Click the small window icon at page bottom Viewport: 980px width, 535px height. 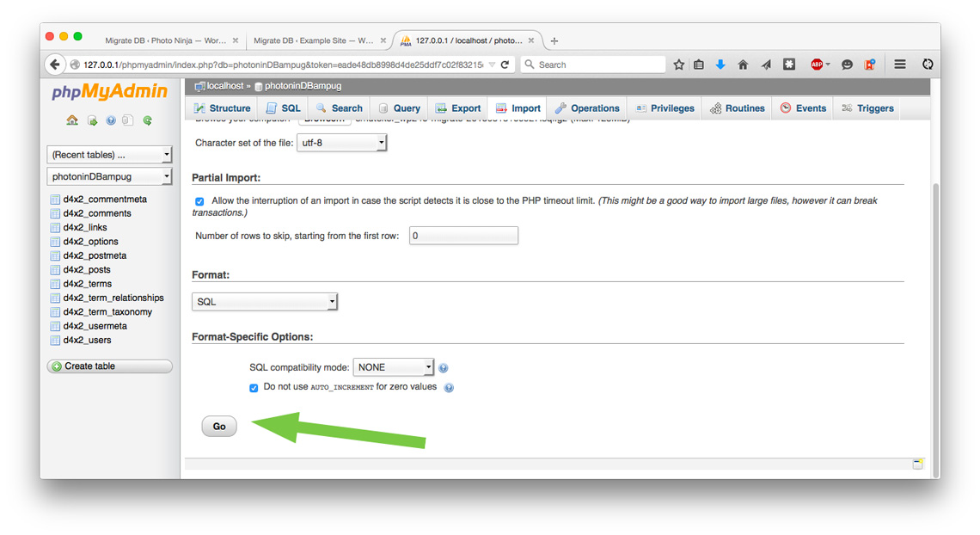(x=917, y=464)
